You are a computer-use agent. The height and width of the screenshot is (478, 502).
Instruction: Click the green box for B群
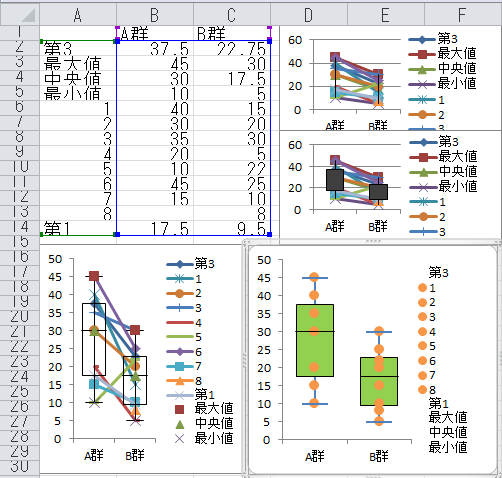pos(379,381)
